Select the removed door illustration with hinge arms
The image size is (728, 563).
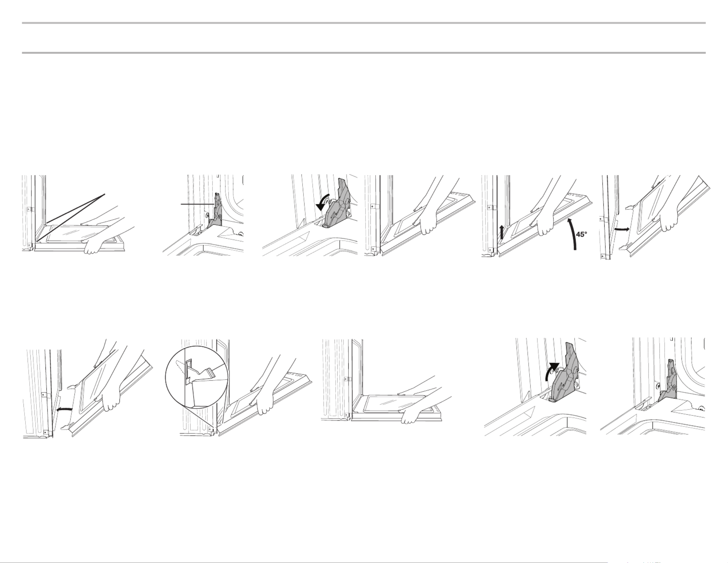point(656,217)
